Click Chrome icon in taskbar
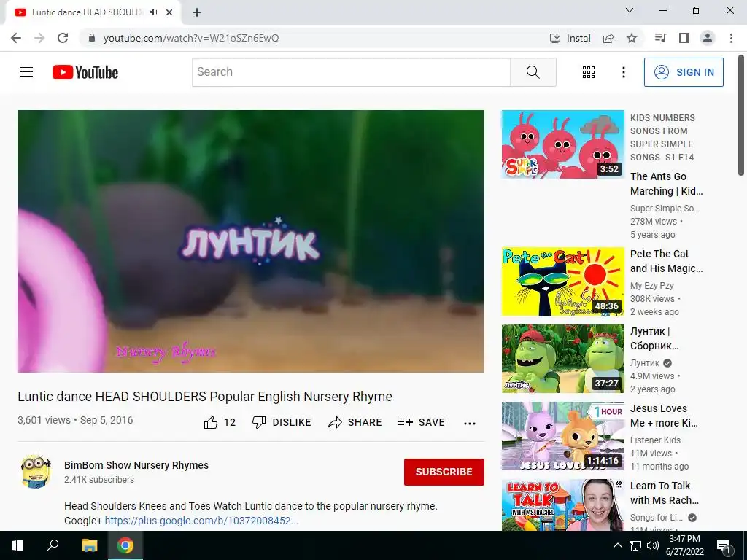Viewport: 747px width, 560px height. [x=125, y=545]
